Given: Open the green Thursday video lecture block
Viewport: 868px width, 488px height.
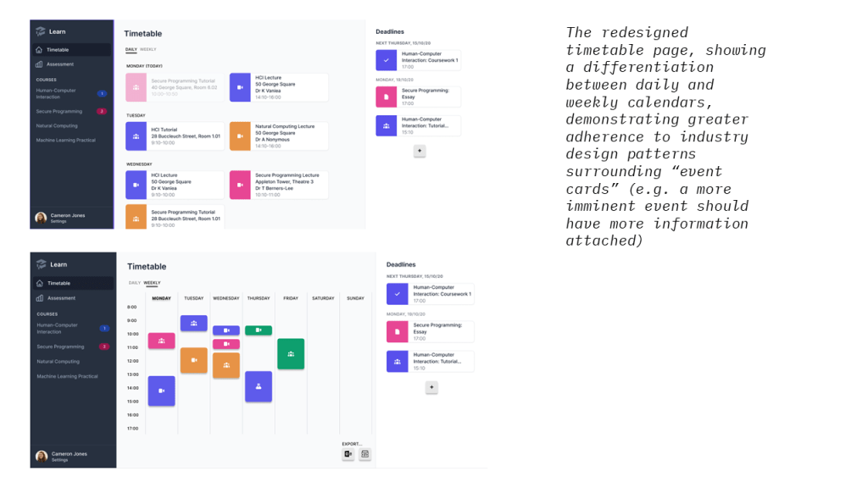Looking at the screenshot, I should click(x=259, y=330).
